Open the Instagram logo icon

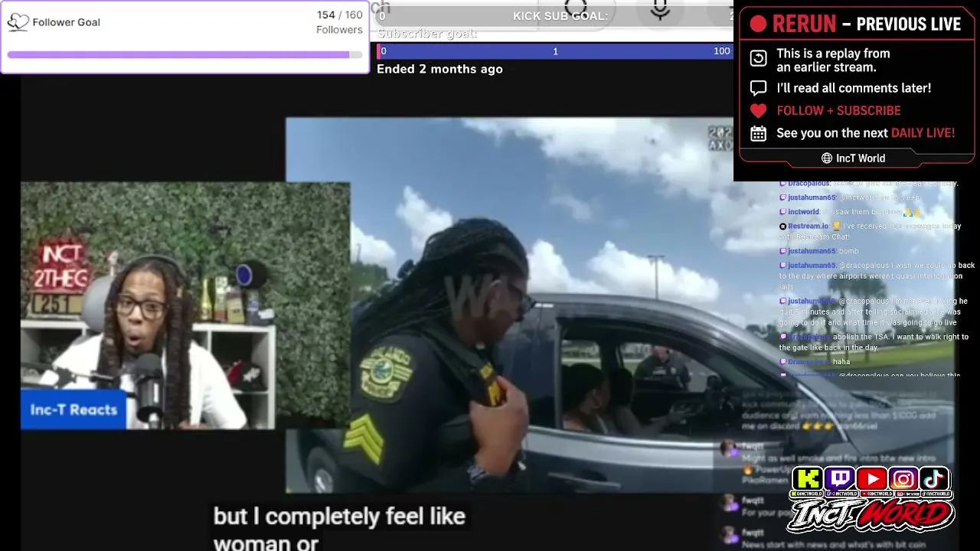coord(903,480)
